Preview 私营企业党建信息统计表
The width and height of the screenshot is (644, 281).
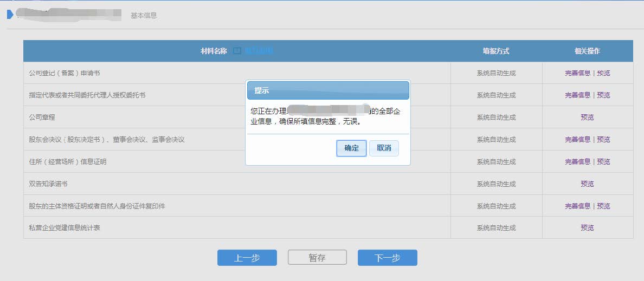click(587, 228)
